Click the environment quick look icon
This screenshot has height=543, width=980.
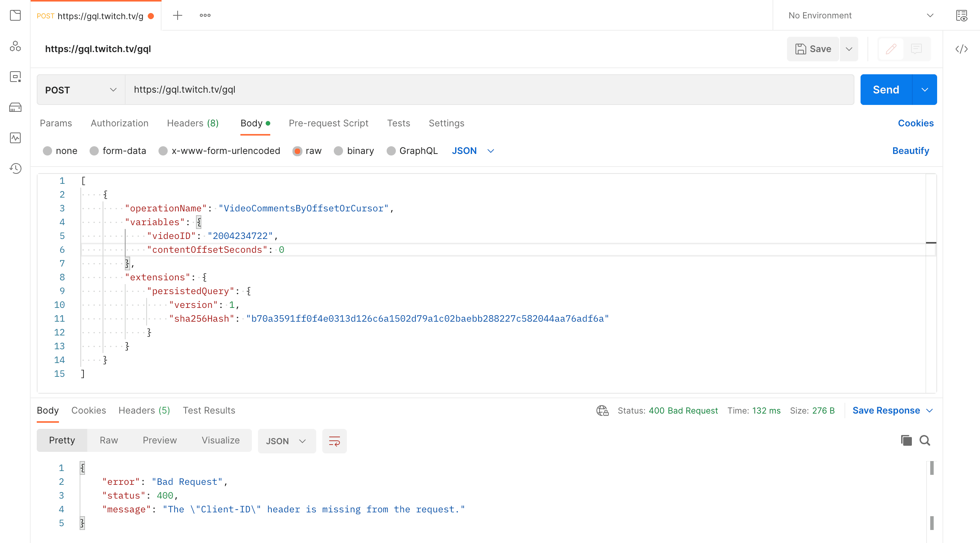tap(961, 16)
